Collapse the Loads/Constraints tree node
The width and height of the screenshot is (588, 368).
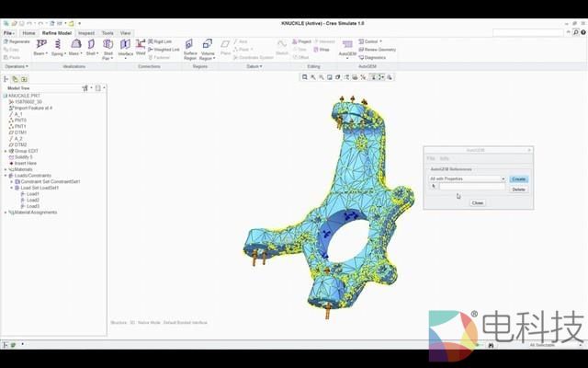[4, 176]
